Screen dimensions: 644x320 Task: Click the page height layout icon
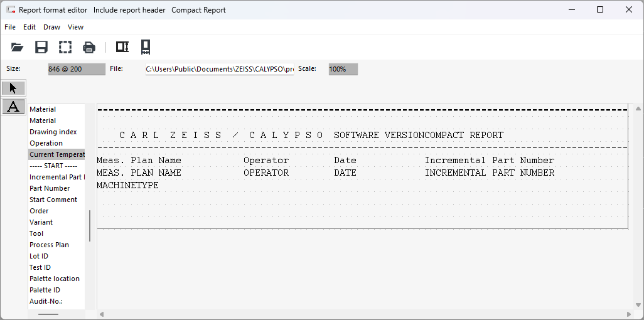click(x=146, y=47)
